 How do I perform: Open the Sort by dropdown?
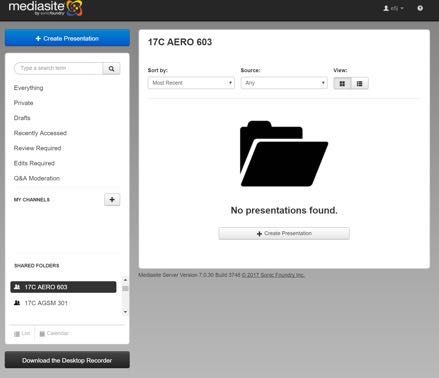point(191,83)
